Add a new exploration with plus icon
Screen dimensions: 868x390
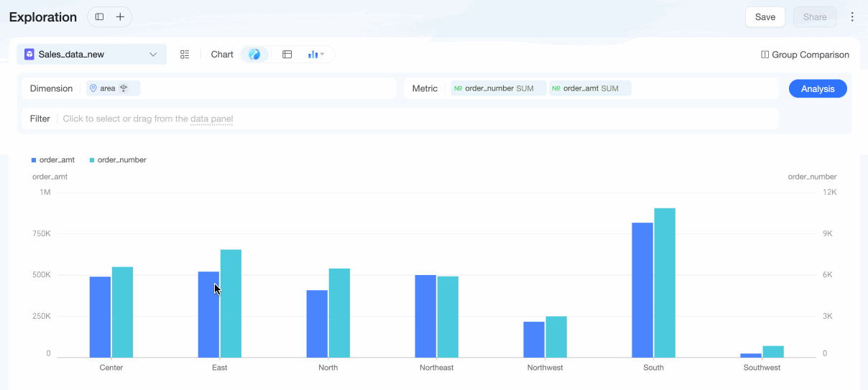tap(120, 17)
